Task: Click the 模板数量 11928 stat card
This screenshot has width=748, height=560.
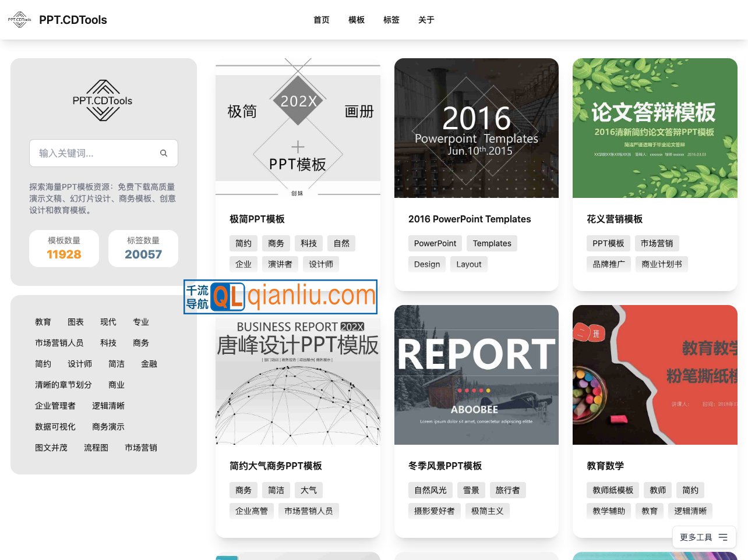Action: tap(64, 248)
